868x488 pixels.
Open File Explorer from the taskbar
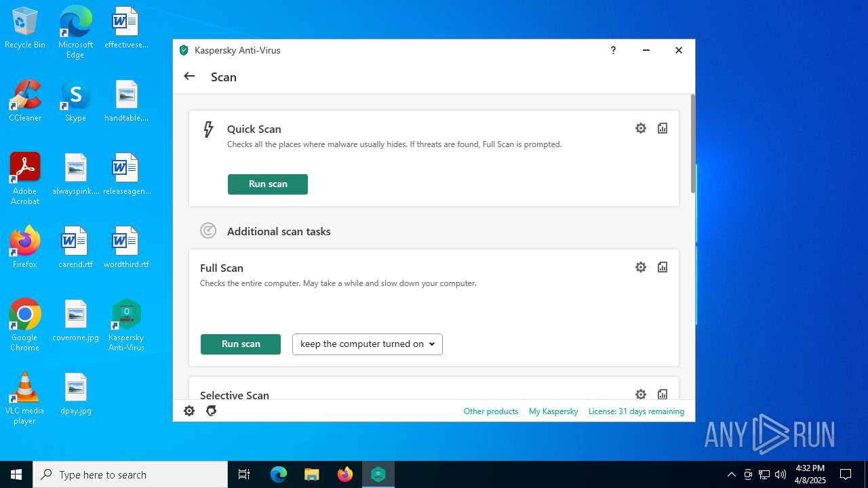coord(312,474)
